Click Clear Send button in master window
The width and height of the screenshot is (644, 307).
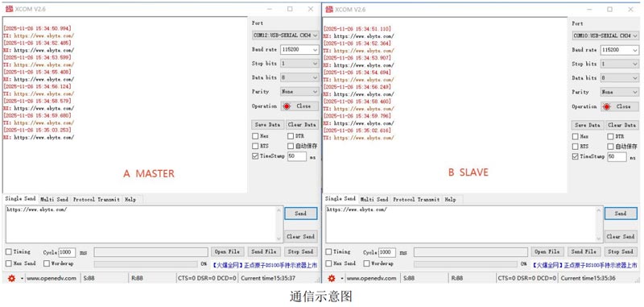300,236
